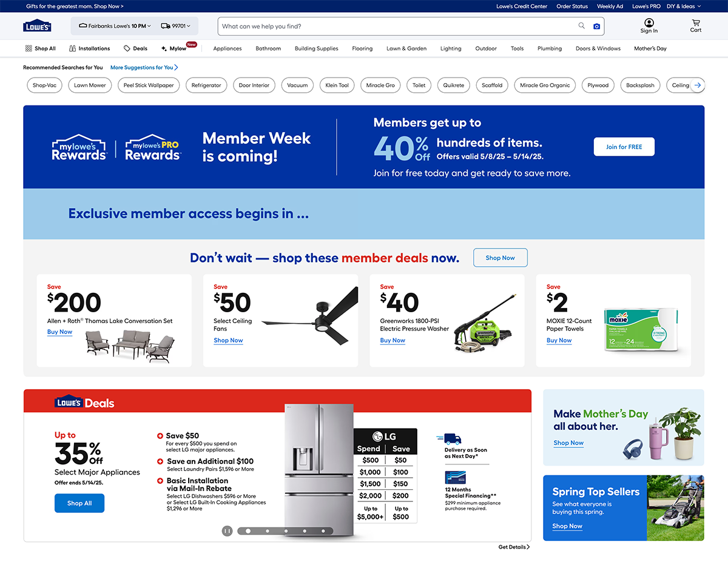Select the last carousel dot indicator
Image resolution: width=728 pixels, height=562 pixels.
tap(323, 531)
